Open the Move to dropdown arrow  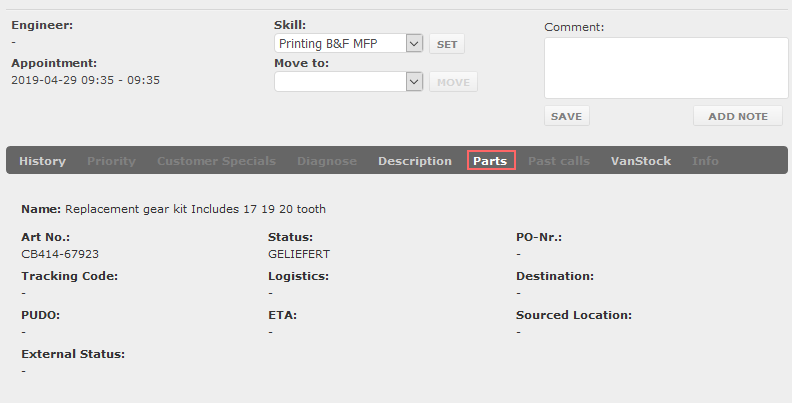[414, 82]
